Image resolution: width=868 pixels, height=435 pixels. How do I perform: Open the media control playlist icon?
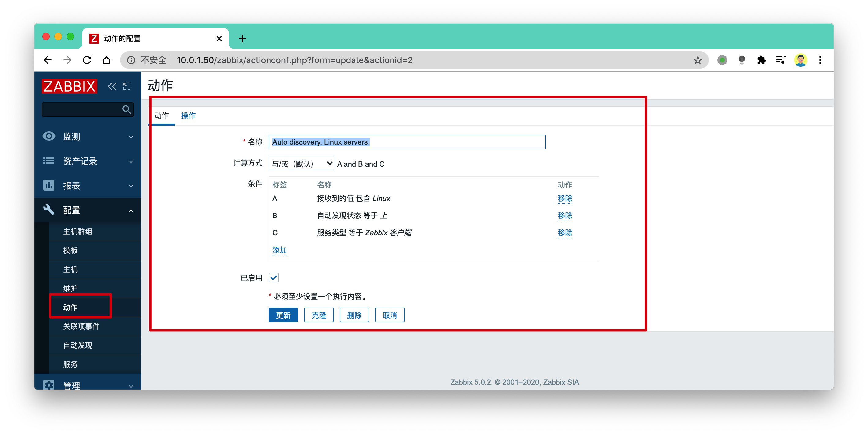pyautogui.click(x=781, y=60)
